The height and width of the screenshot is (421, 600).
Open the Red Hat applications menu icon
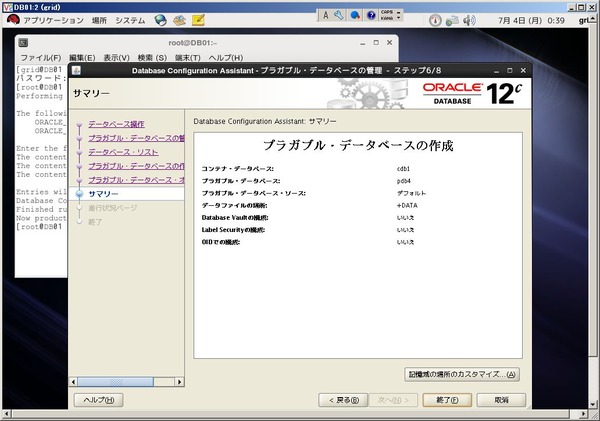point(13,20)
